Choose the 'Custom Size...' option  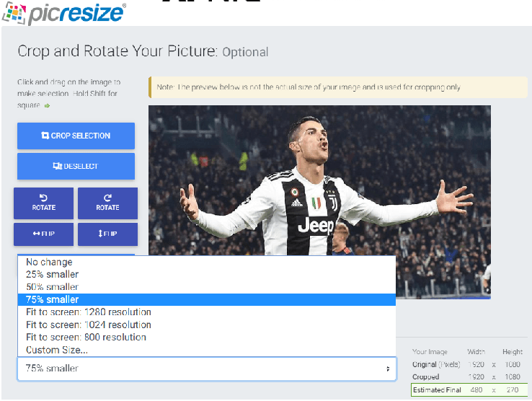207,350
